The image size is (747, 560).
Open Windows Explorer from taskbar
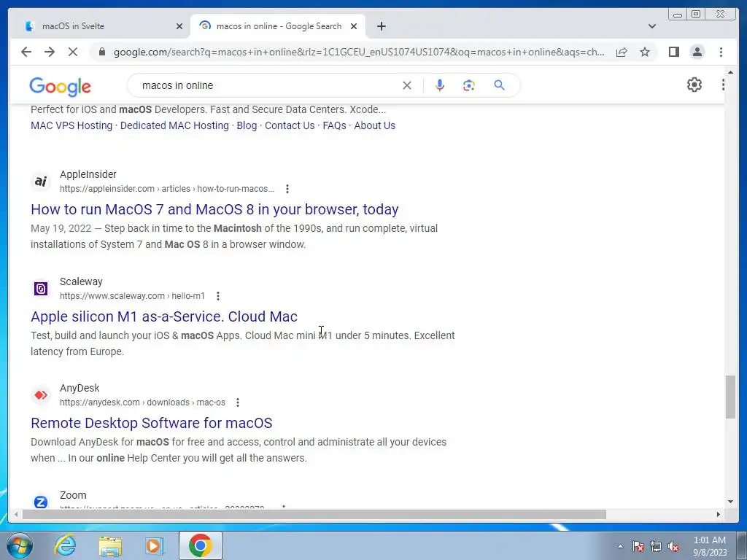pyautogui.click(x=110, y=545)
